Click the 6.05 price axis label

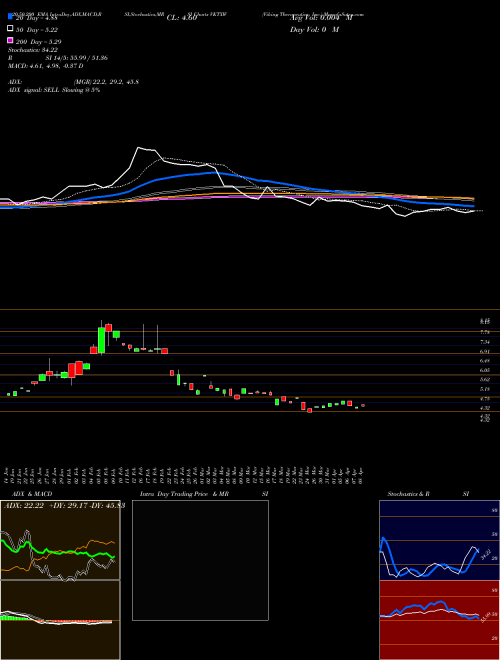[x=484, y=370]
